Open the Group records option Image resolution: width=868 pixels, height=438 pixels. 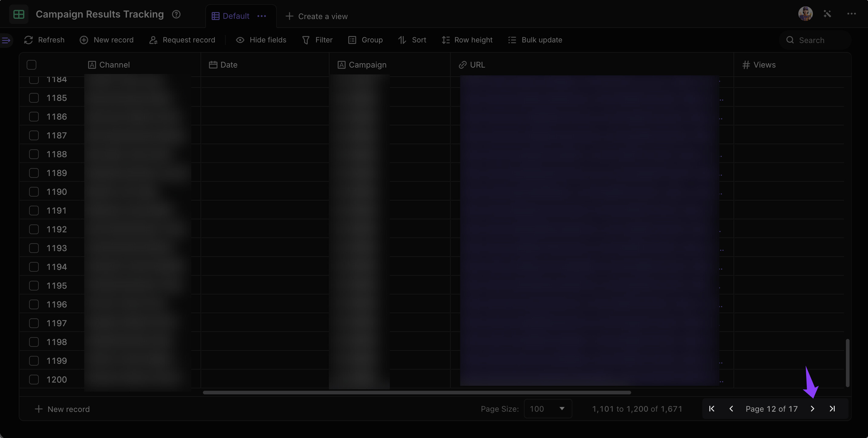[365, 40]
